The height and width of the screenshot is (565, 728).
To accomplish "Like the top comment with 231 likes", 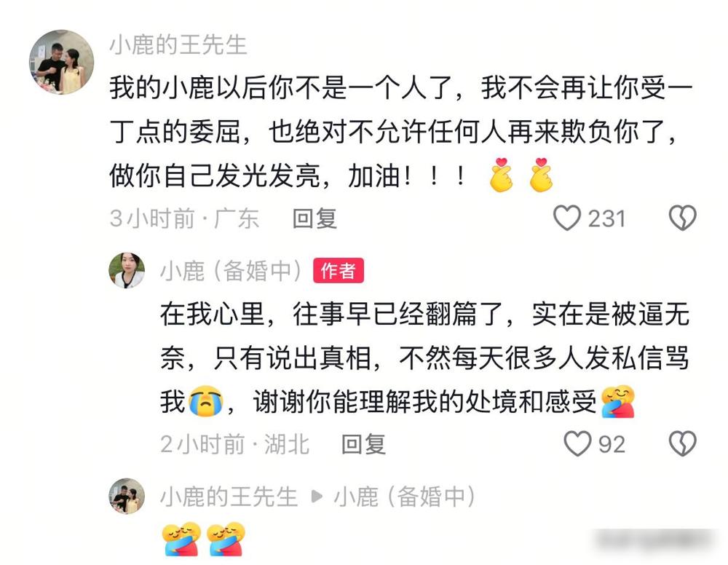I will pyautogui.click(x=567, y=218).
